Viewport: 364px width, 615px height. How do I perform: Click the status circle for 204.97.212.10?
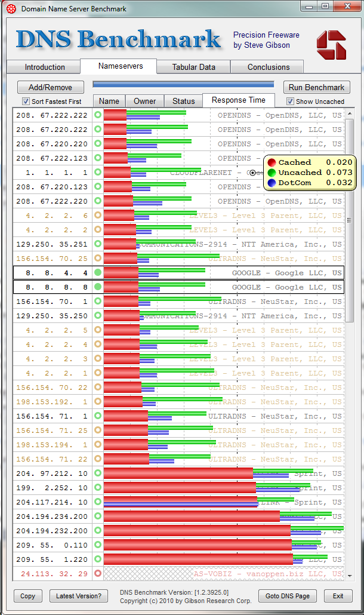(x=97, y=473)
